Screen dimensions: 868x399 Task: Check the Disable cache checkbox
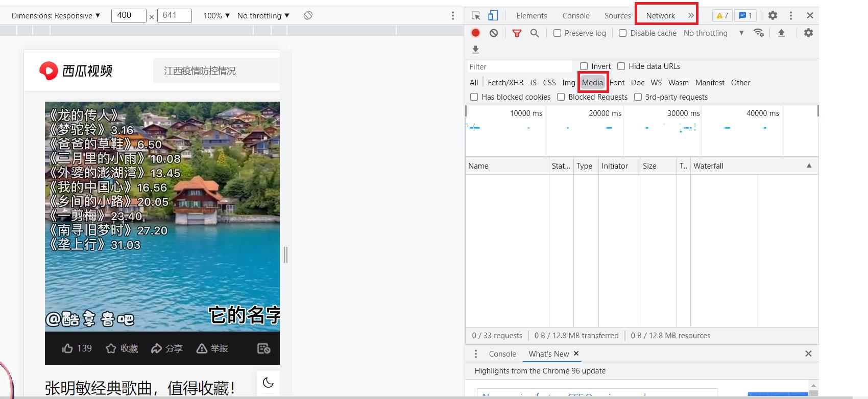pos(622,33)
